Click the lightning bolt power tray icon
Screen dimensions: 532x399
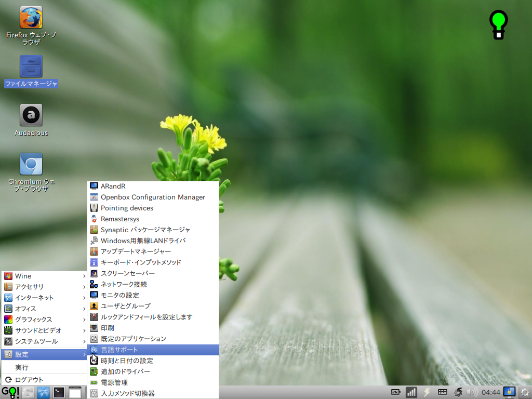[427, 393]
